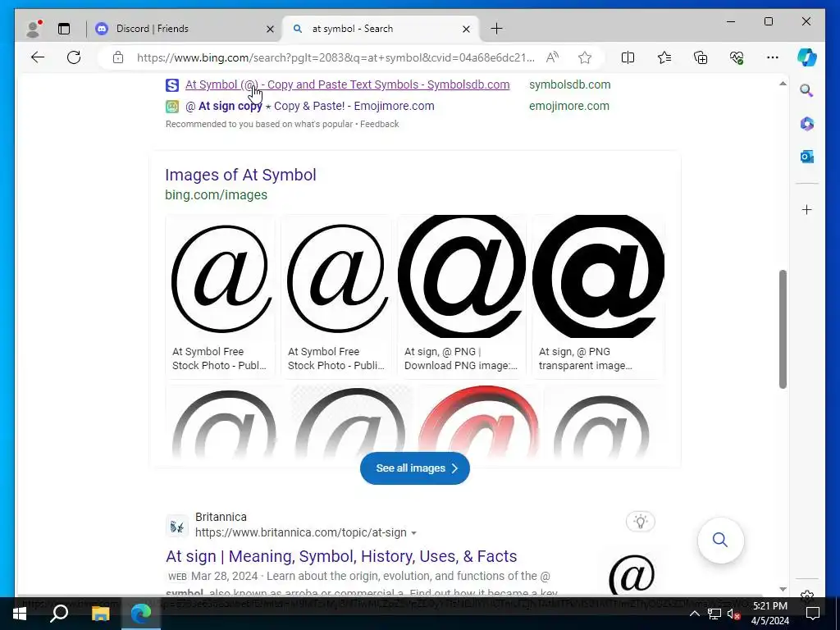Open first At Symbol Free Stock Photo thumbnail
Screen dimensions: 840x630
[221, 277]
